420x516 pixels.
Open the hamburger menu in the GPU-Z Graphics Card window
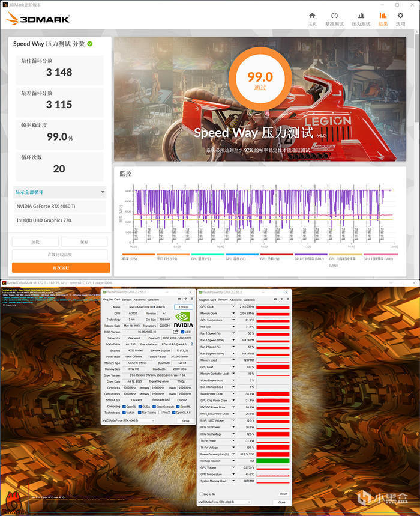coord(192,299)
